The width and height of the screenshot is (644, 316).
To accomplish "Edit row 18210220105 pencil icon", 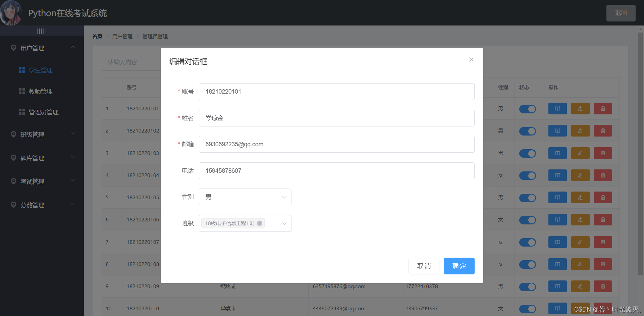I will point(580,198).
